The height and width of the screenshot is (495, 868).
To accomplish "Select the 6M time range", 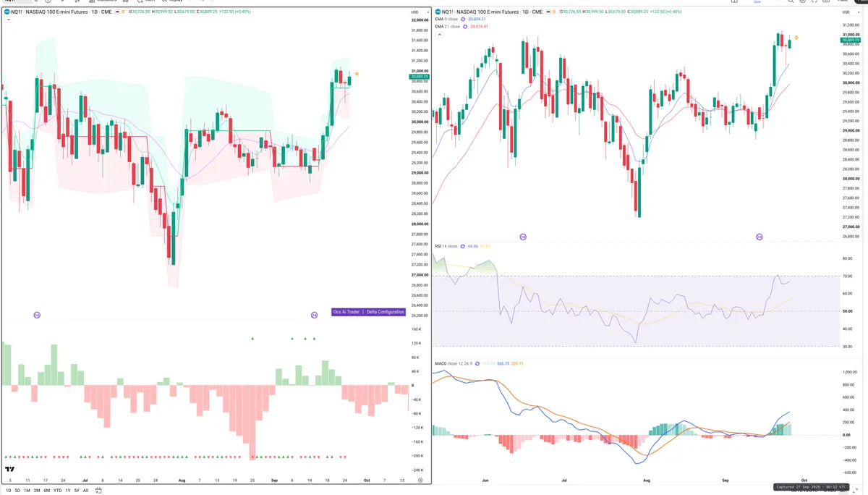I will (46, 491).
